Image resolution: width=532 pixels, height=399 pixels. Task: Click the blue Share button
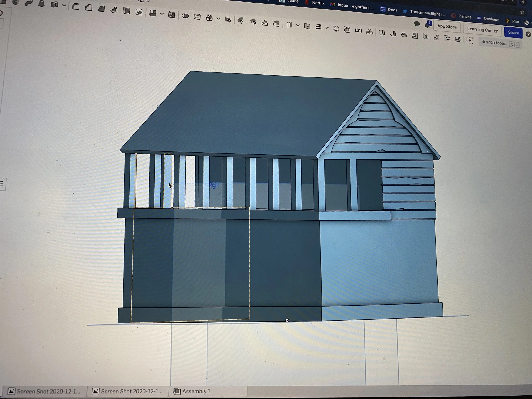(513, 33)
